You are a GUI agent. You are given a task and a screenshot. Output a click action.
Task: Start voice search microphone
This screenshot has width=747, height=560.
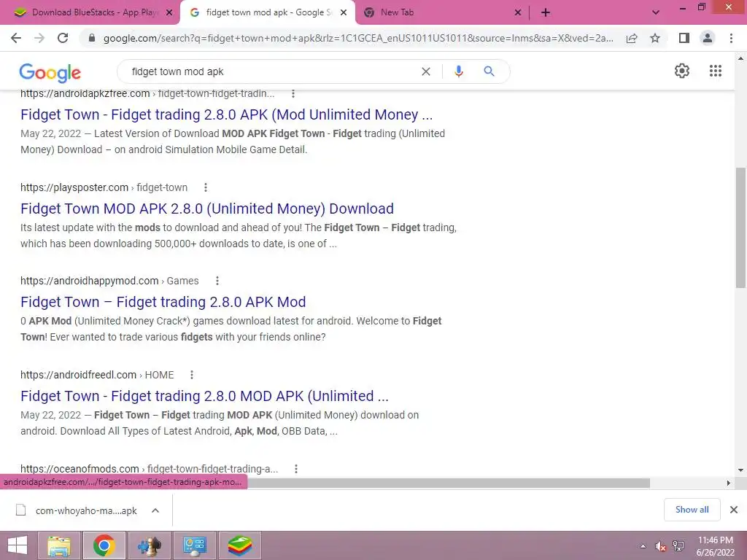[x=458, y=71]
